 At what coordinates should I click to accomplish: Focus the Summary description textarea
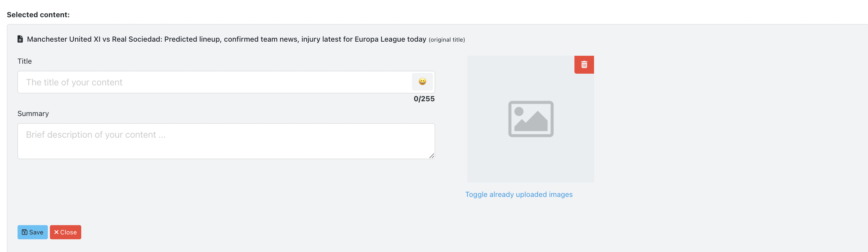pyautogui.click(x=226, y=141)
